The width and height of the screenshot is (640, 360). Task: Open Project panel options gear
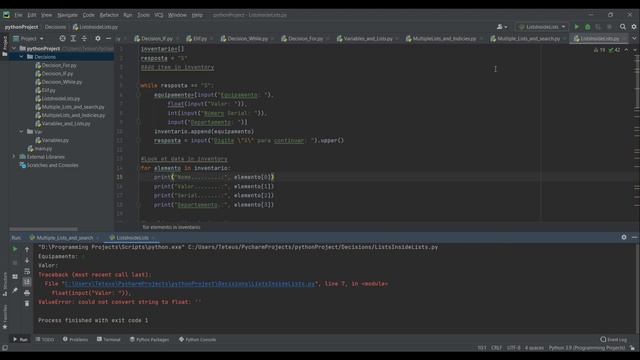pos(98,38)
